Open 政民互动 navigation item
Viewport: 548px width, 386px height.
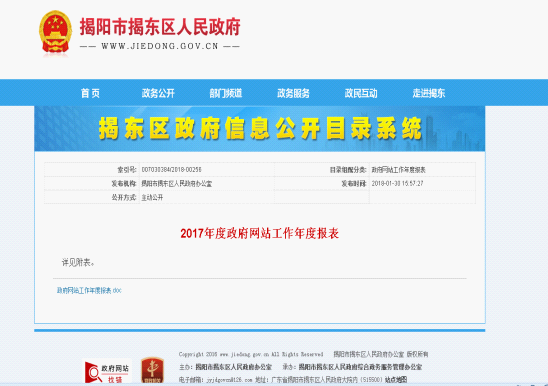click(361, 93)
